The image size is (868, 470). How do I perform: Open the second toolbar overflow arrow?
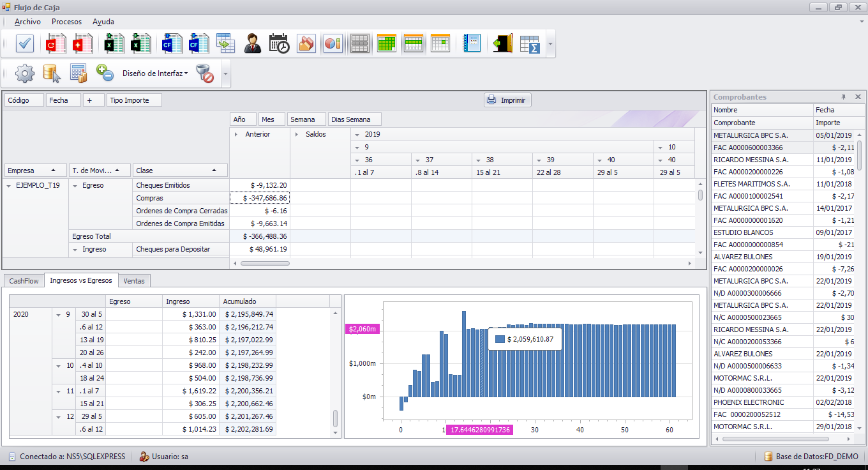[x=225, y=74]
